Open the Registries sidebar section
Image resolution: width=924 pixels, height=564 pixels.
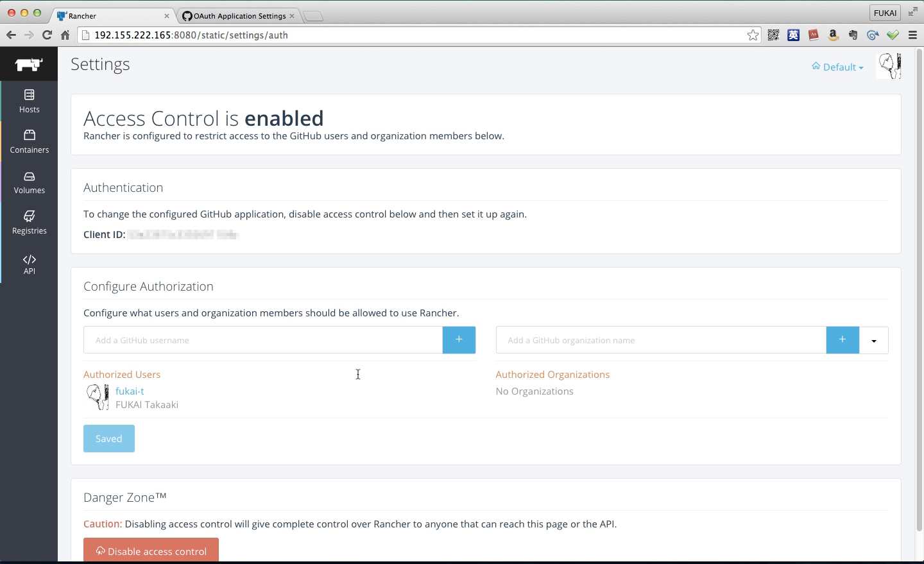click(30, 223)
